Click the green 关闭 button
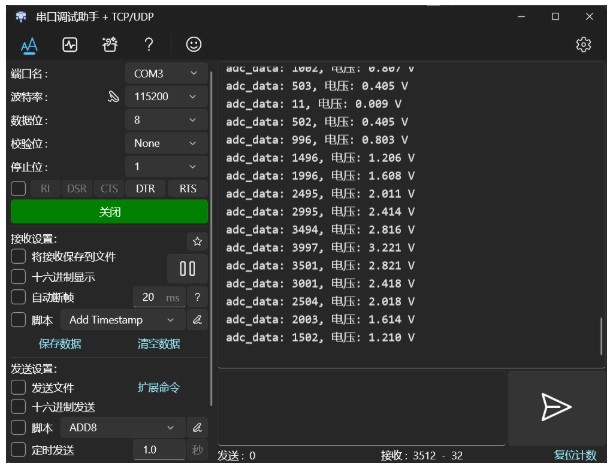611x466 pixels. coord(109,212)
